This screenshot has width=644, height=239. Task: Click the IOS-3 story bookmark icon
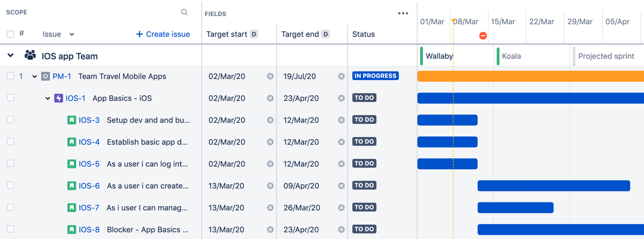pos(72,120)
